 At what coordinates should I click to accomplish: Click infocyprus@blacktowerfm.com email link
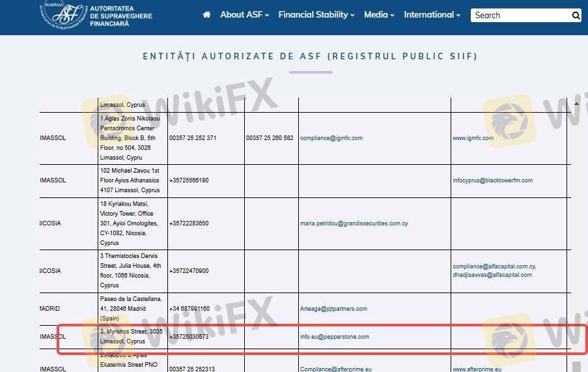(x=492, y=180)
